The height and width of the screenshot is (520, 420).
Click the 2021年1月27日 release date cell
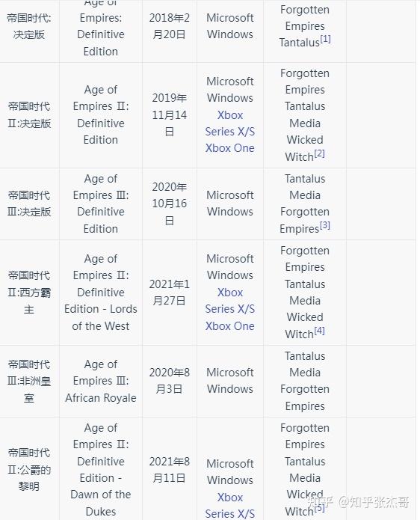[x=169, y=293]
